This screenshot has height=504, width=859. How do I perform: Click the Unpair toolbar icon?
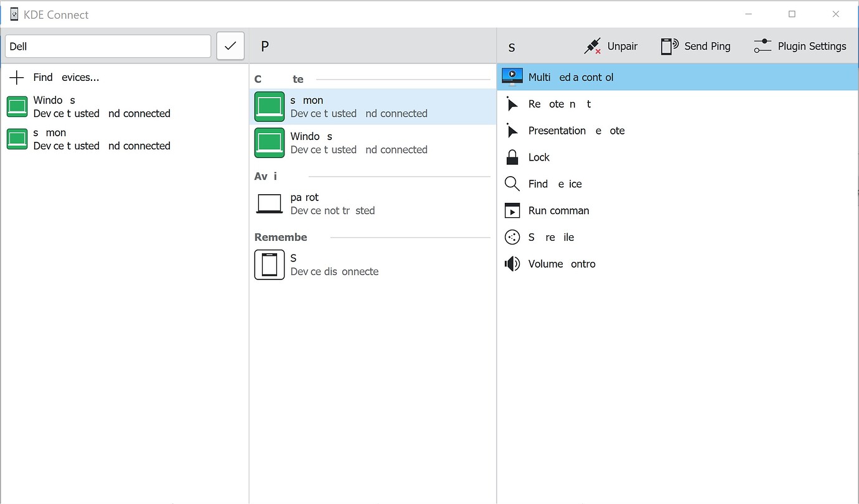point(592,45)
